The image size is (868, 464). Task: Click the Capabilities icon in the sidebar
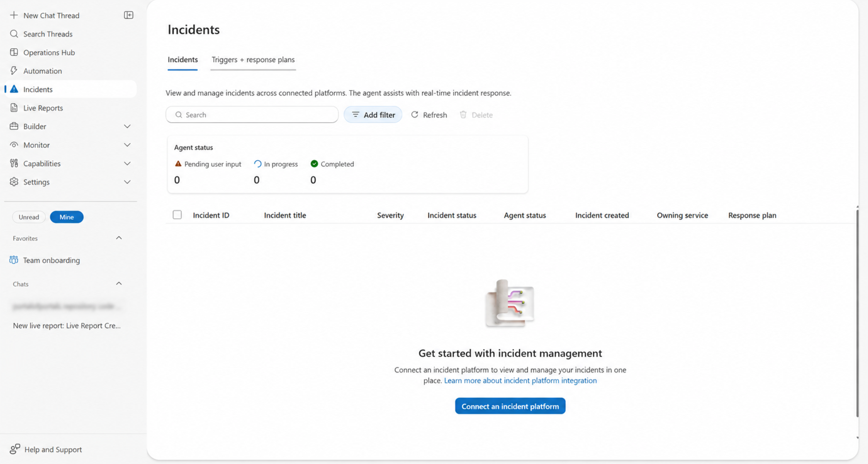coord(14,163)
